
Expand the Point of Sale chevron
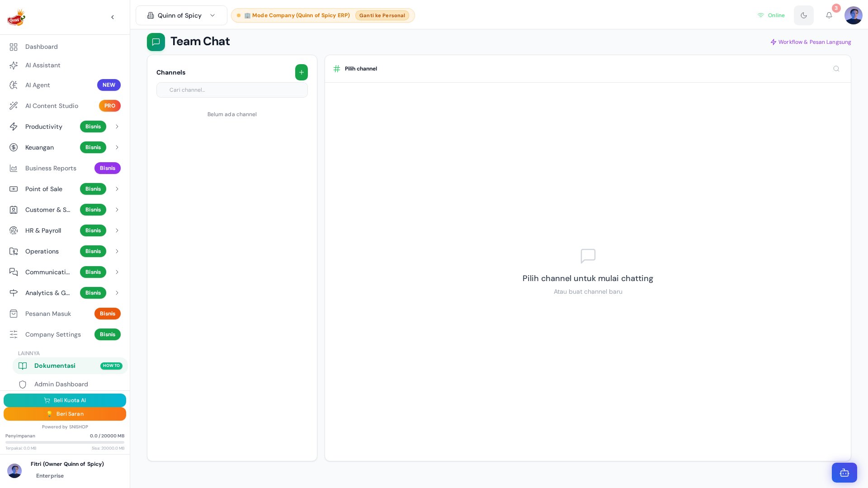tap(117, 189)
